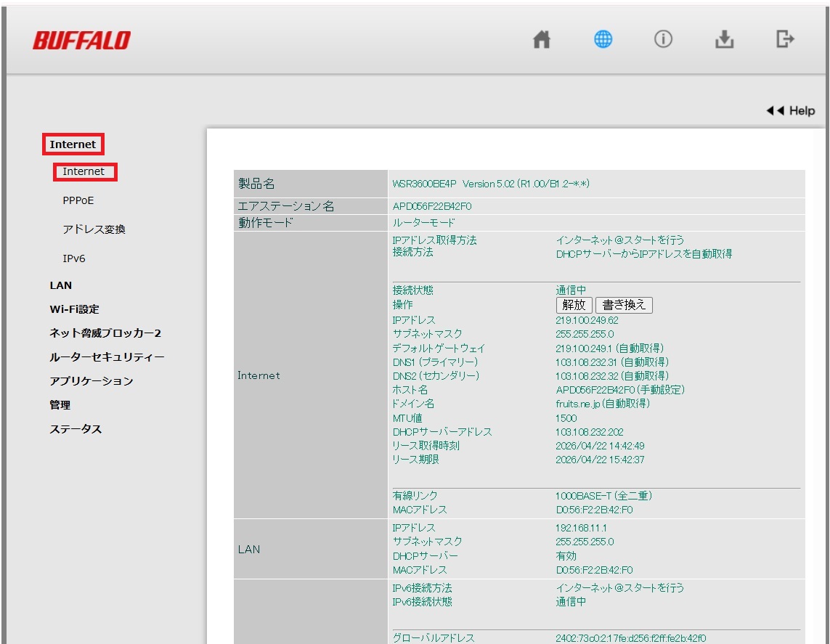Log out using the exit icon

[x=785, y=39]
